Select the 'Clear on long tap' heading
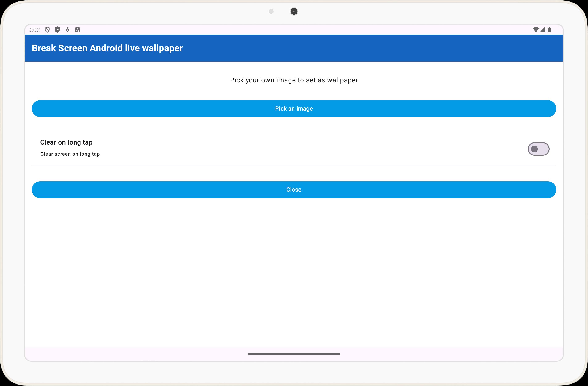Viewport: 588px width, 386px height. [66, 142]
